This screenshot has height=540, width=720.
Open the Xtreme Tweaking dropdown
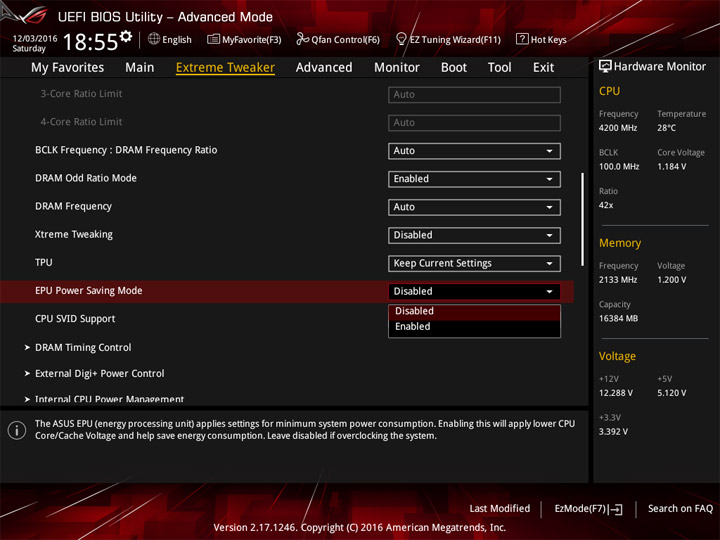pos(474,235)
